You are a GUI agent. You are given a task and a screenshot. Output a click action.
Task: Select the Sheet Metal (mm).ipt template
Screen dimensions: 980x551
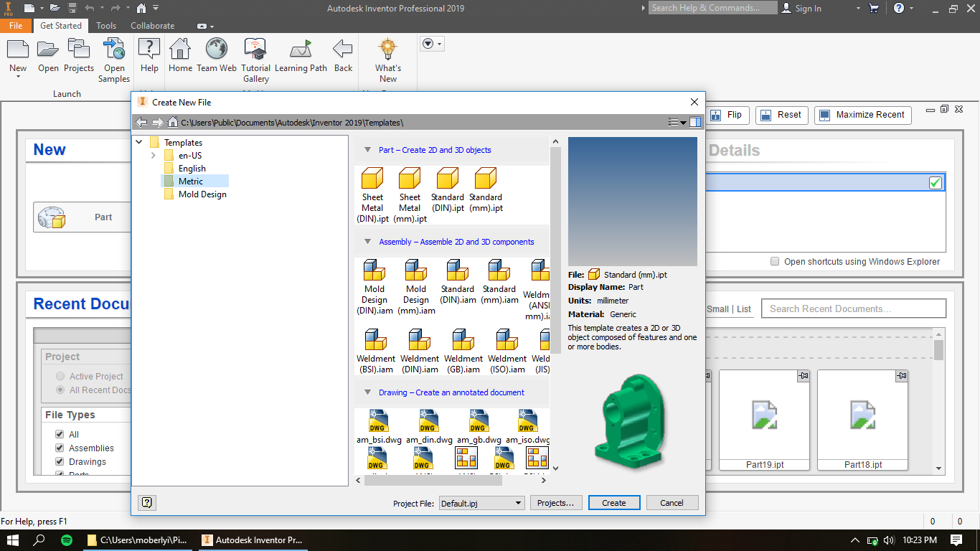tap(410, 195)
